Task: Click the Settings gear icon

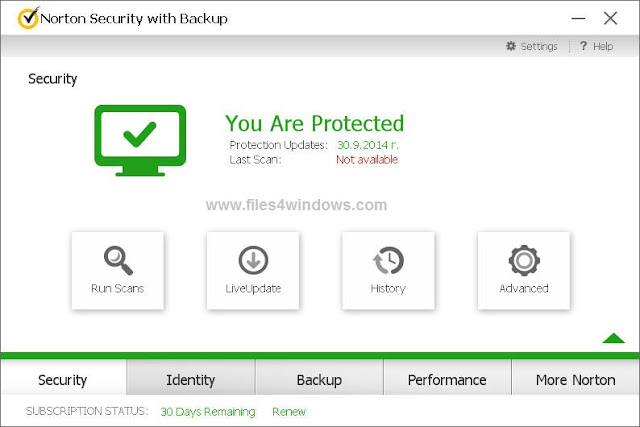Action: [511, 46]
